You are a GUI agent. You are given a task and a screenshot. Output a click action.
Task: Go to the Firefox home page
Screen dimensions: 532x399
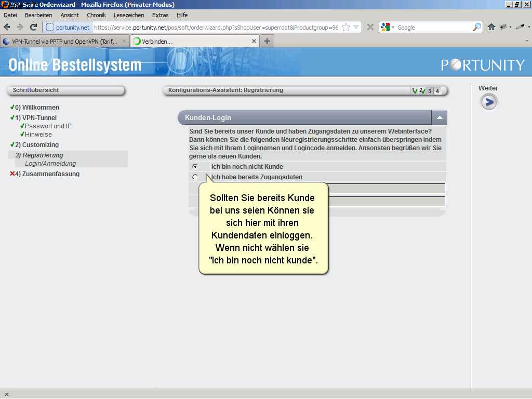pos(491,28)
